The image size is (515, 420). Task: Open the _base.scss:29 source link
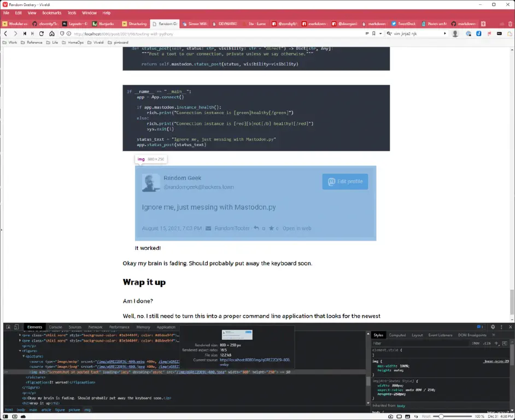pos(496,361)
